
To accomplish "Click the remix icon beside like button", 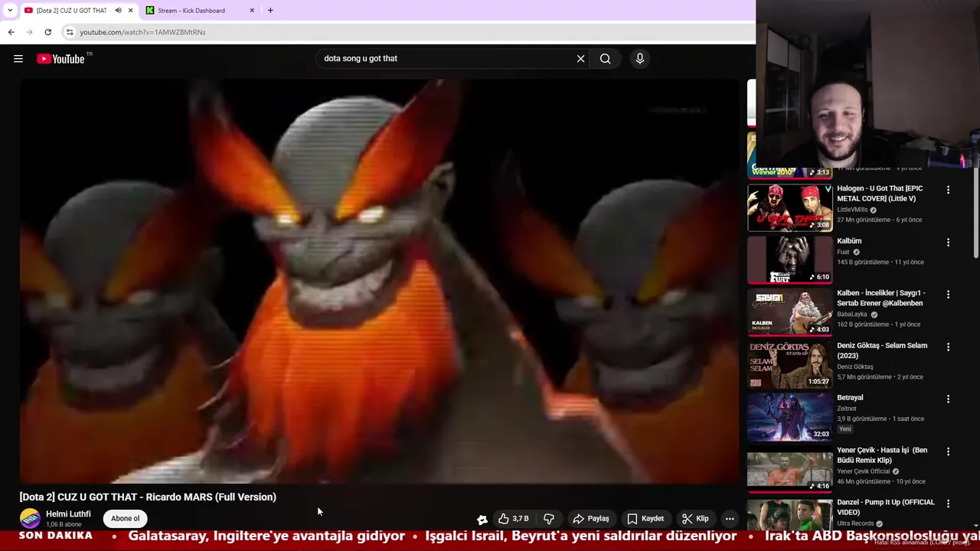I will [482, 519].
